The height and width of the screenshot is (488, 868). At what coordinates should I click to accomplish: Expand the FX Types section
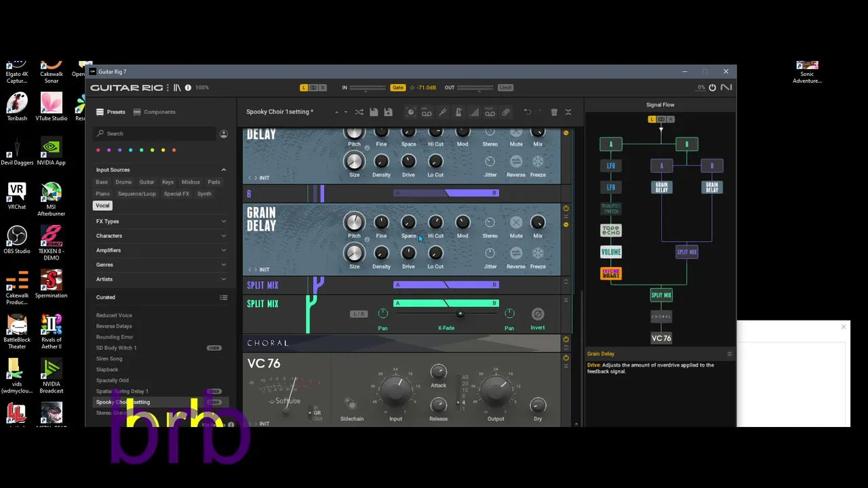point(224,222)
